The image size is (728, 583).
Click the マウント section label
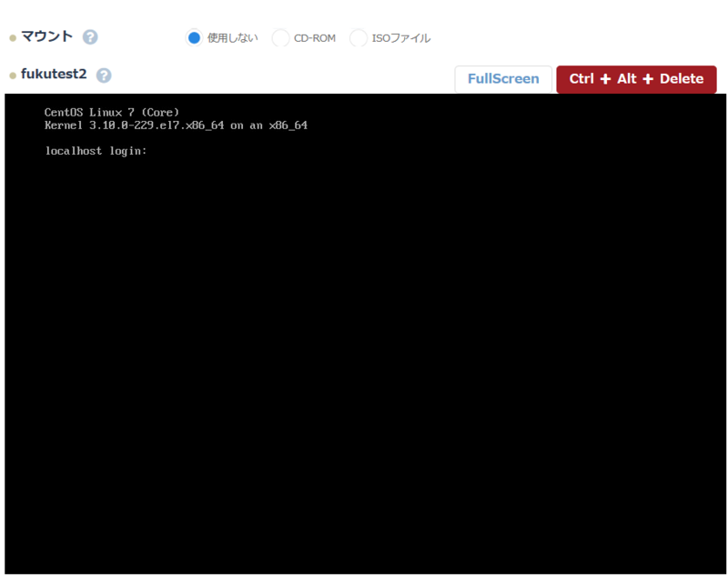48,36
